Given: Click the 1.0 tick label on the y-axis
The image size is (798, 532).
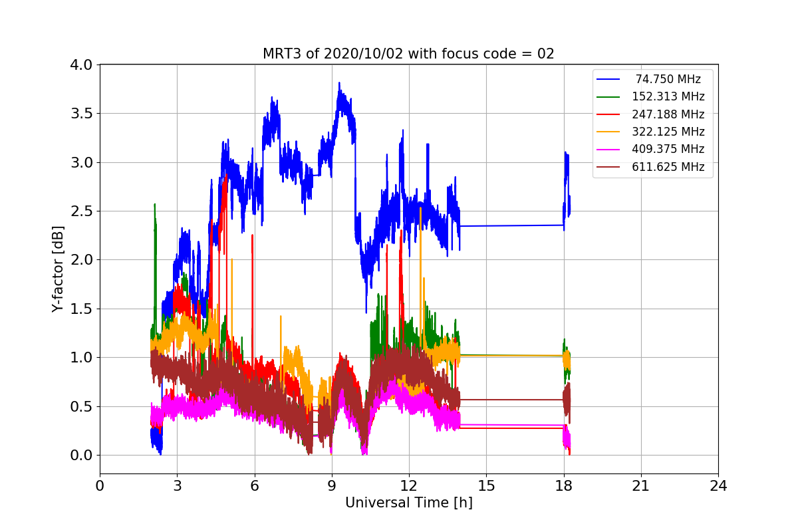Looking at the screenshot, I should point(81,358).
